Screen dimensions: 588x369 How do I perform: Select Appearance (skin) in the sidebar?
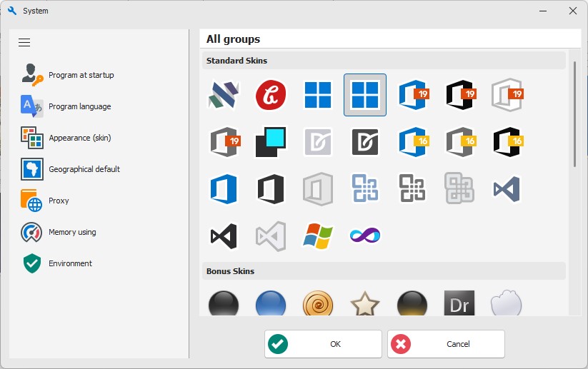[66, 138]
